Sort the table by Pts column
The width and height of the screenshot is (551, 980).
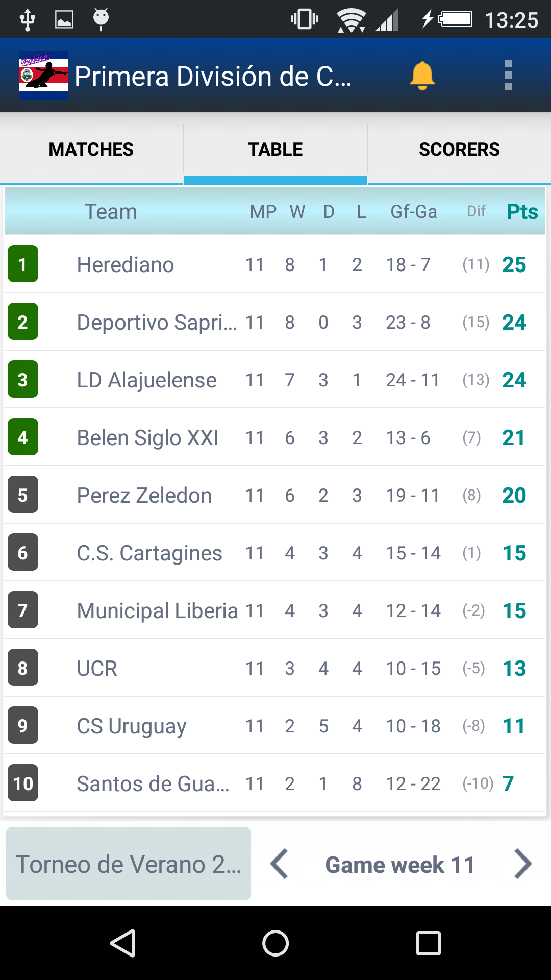522,211
